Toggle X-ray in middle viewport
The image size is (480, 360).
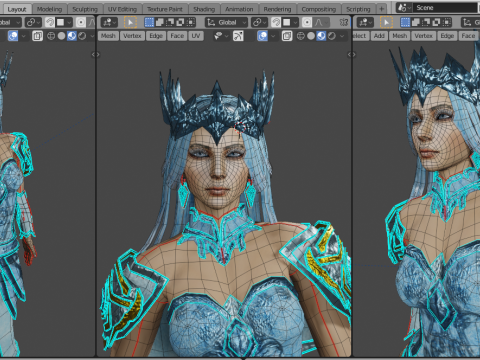[287, 36]
